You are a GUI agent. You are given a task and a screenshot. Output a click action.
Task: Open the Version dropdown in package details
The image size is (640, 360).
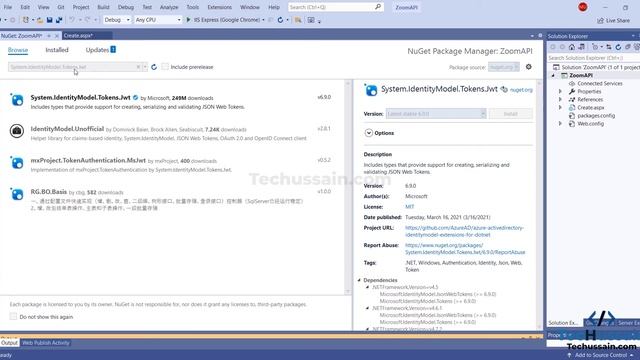436,113
